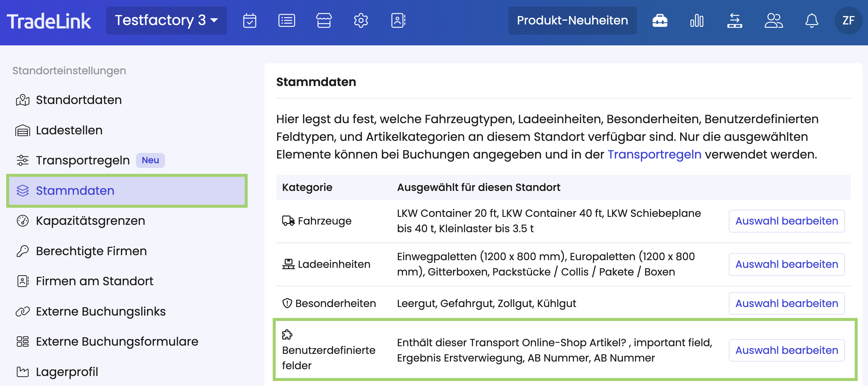Click the pallet transfer arrows icon
Viewport: 868px width, 386px height.
[734, 21]
